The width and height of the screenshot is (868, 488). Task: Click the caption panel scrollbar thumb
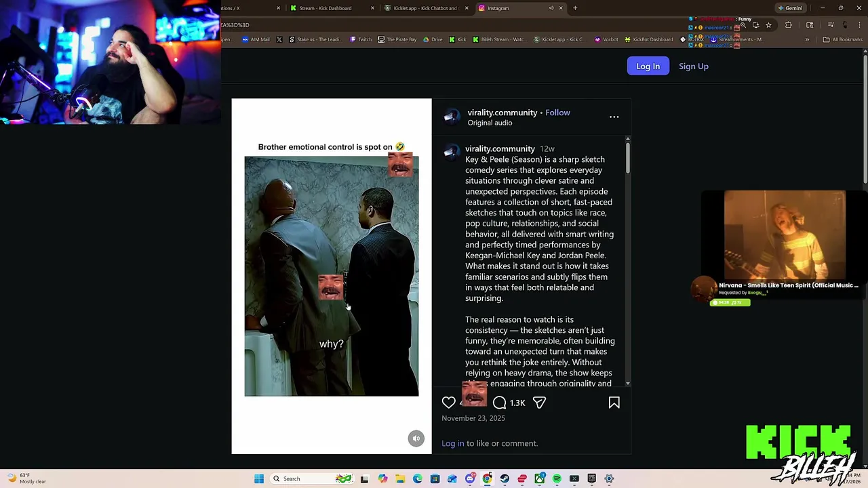[628, 157]
